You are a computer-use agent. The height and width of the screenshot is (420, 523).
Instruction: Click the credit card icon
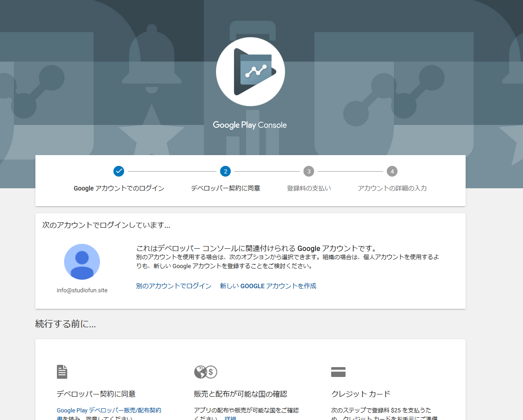[x=338, y=372]
